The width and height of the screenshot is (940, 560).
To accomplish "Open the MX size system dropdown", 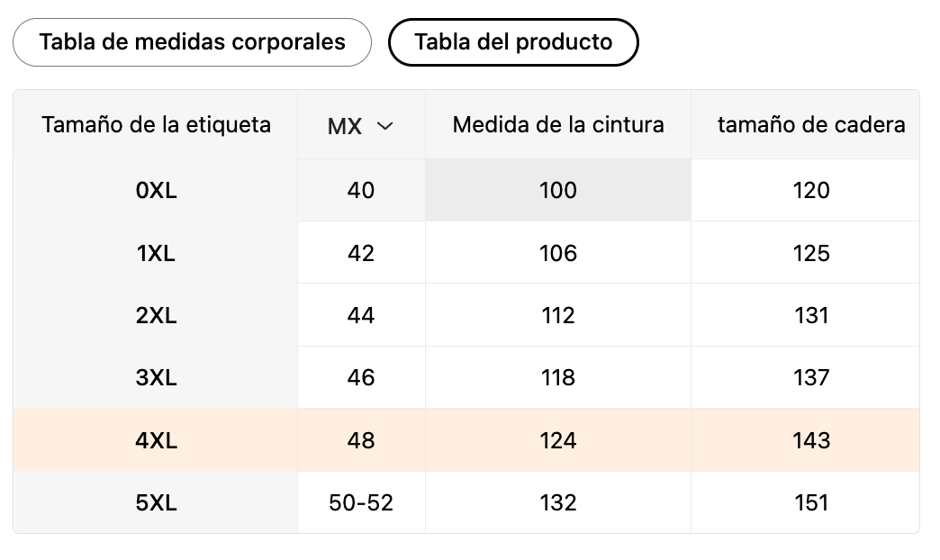I will pyautogui.click(x=360, y=126).
